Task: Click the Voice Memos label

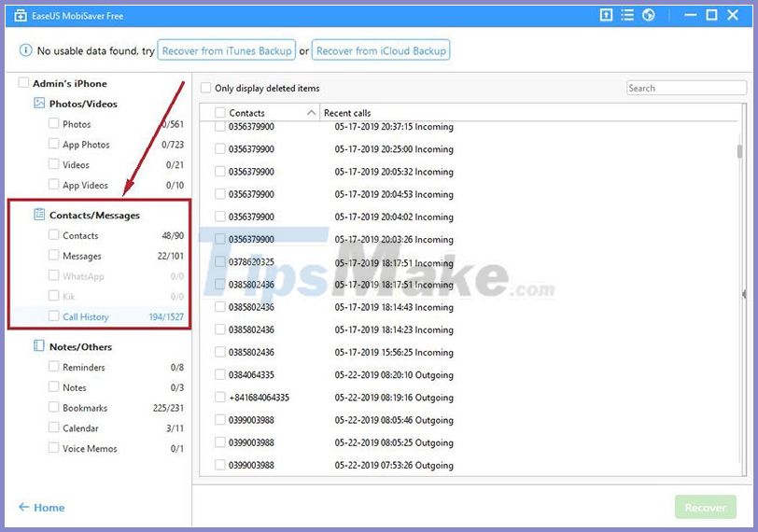Action: tap(90, 448)
